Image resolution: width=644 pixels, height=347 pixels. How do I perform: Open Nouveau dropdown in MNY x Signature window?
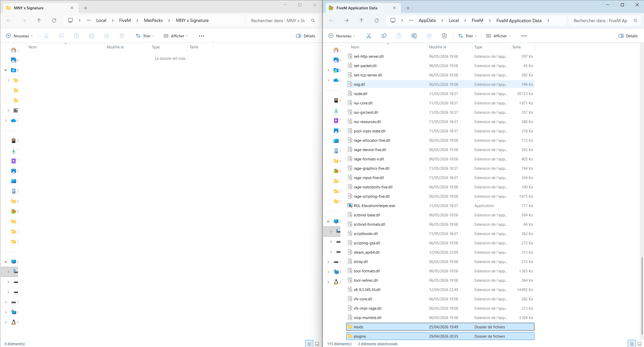pyautogui.click(x=19, y=36)
